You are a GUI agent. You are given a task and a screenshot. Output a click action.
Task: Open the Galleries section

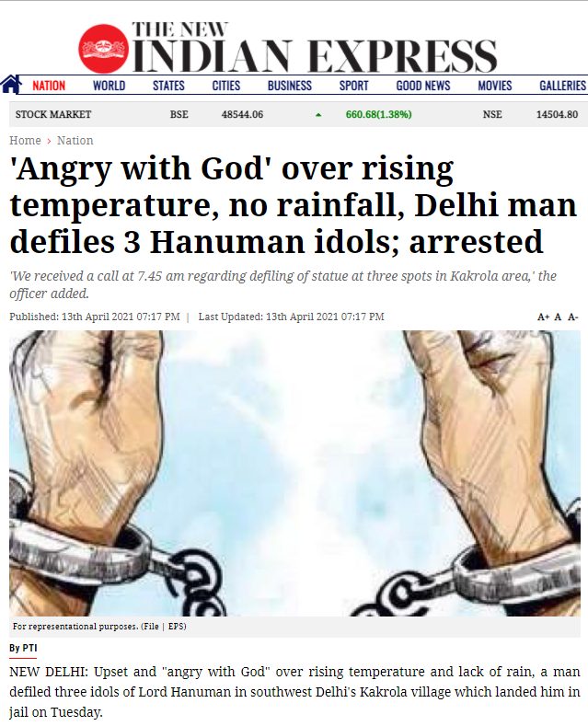point(562,86)
